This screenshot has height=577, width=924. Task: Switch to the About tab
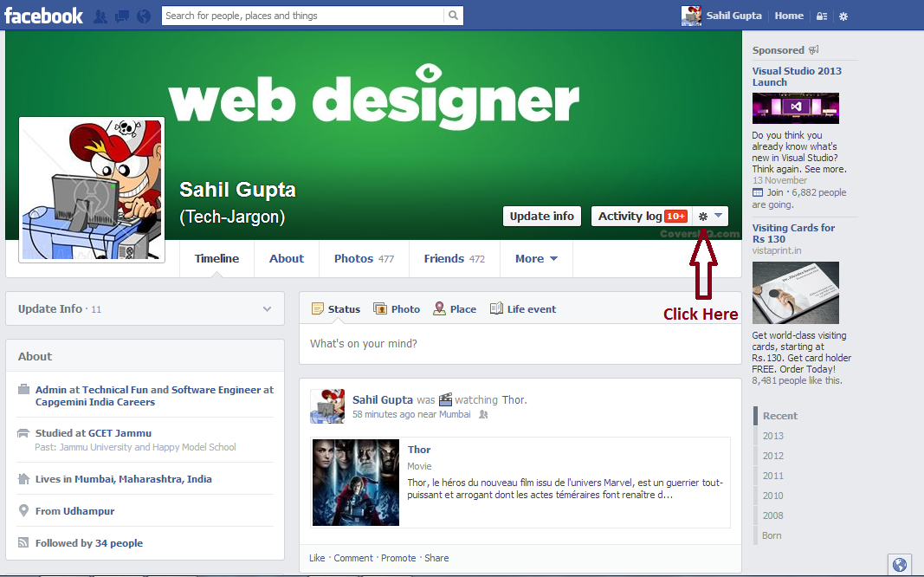tap(287, 259)
